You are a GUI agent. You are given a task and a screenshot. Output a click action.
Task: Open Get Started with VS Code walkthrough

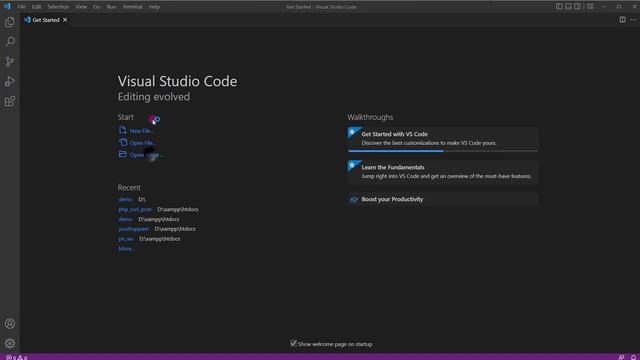443,139
